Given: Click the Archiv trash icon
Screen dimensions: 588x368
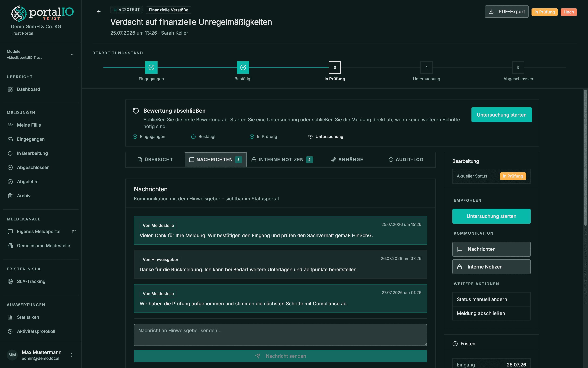Looking at the screenshot, I should tap(10, 196).
